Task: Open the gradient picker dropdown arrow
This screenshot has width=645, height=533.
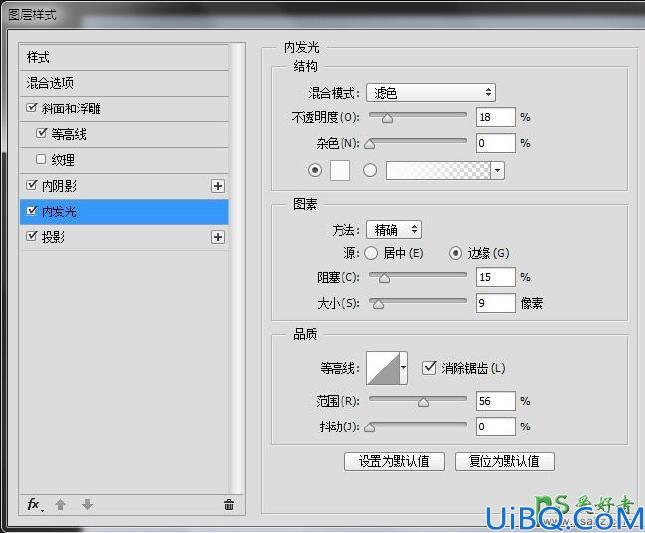Action: pyautogui.click(x=497, y=170)
